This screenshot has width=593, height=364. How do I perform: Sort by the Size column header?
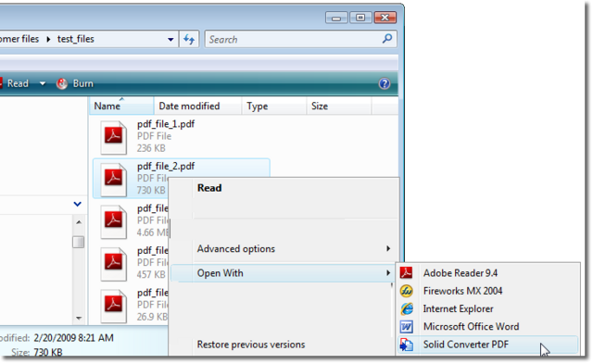click(x=339, y=106)
